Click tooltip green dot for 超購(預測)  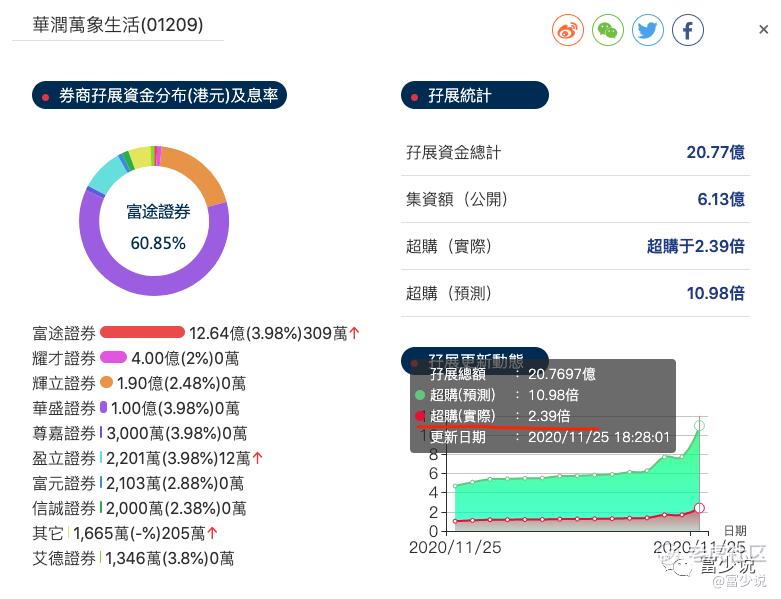click(x=420, y=395)
